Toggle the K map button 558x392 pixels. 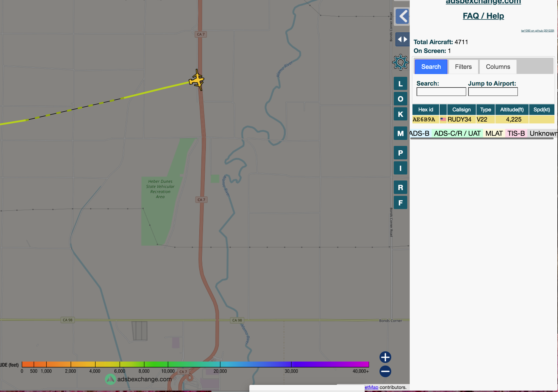tap(400, 114)
